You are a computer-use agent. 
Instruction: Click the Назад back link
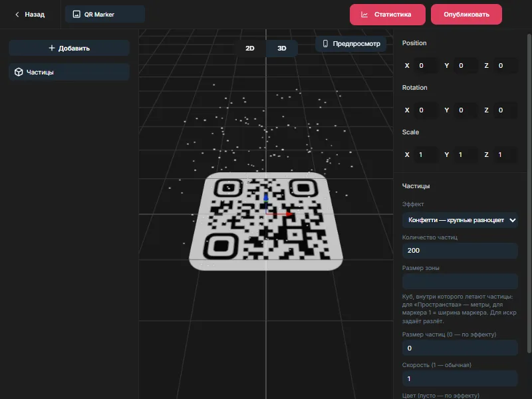[30, 15]
